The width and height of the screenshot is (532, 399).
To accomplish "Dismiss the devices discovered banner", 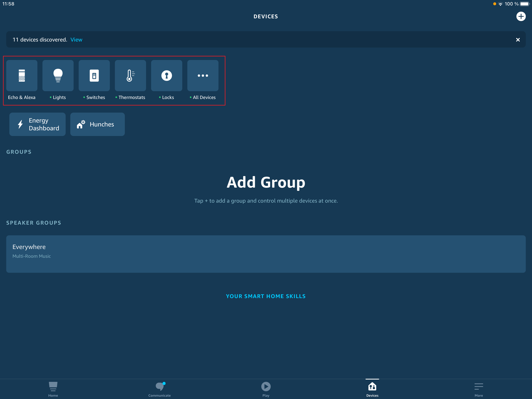I will (518, 40).
